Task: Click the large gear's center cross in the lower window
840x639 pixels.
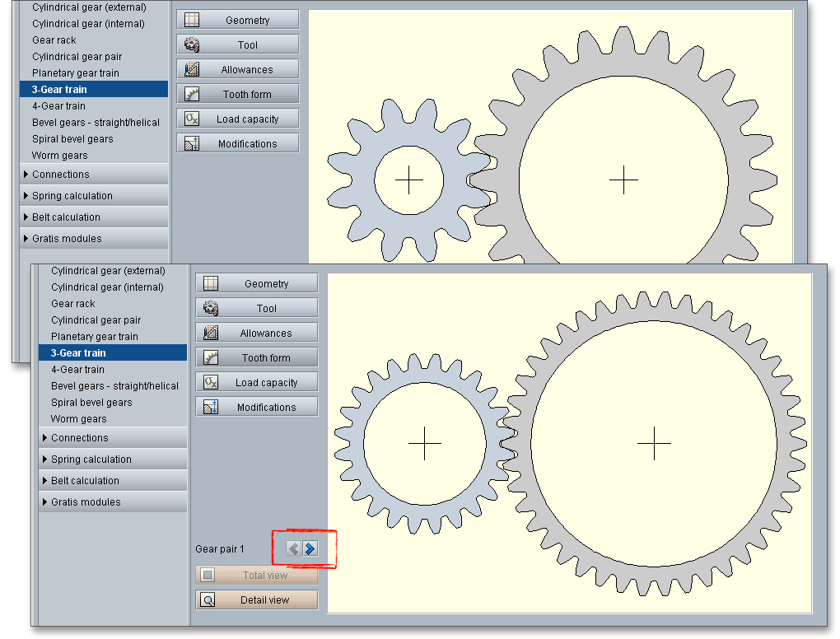Action: tap(655, 444)
